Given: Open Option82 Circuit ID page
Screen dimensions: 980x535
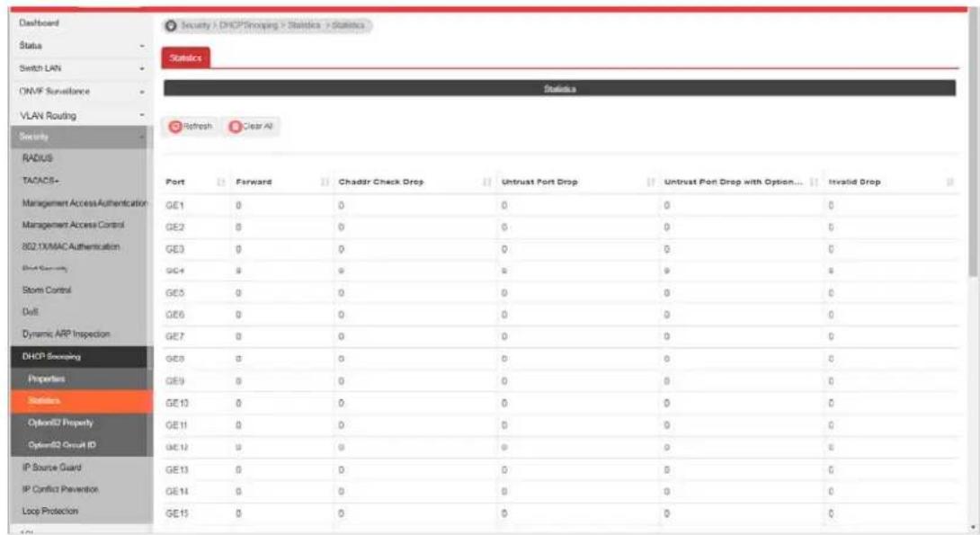Looking at the screenshot, I should tap(62, 445).
